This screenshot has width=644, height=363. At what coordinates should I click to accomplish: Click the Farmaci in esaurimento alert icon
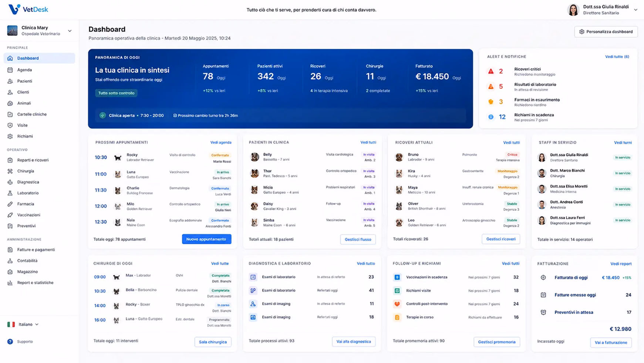pos(491,102)
